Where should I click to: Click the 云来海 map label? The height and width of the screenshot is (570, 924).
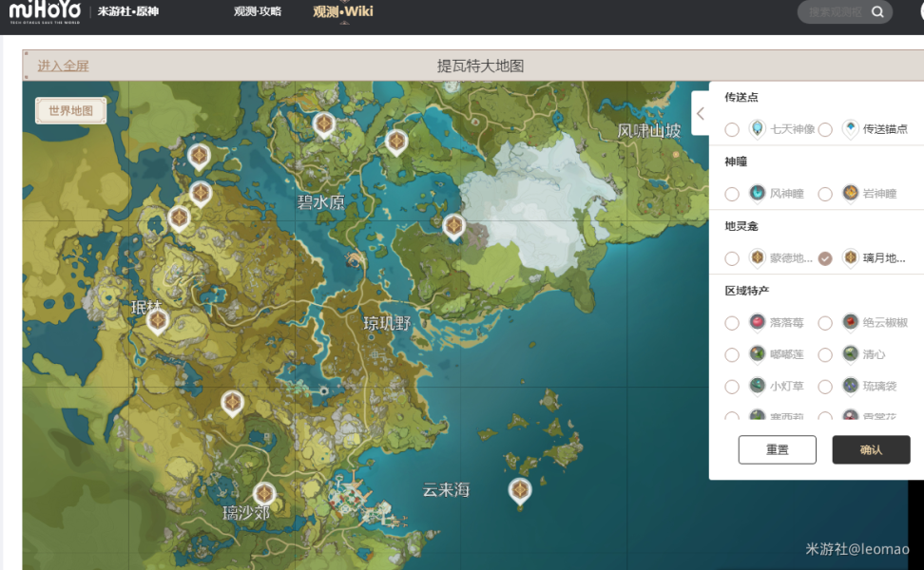click(446, 490)
